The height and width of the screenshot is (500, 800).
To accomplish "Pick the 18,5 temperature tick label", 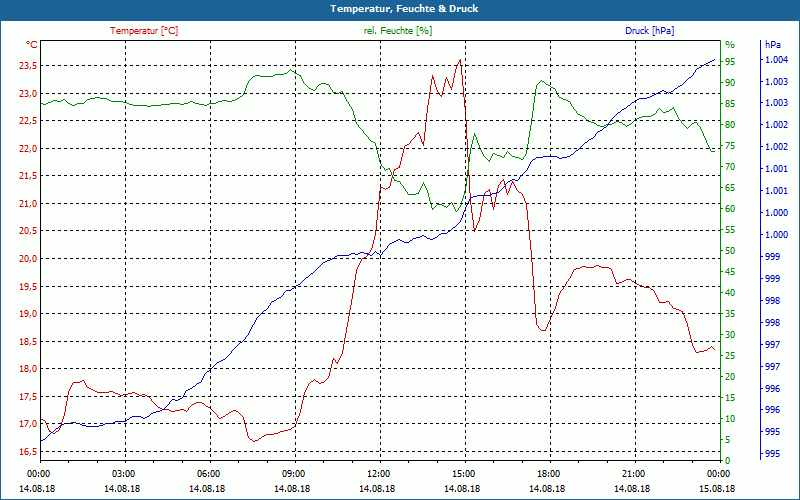I will click(28, 341).
